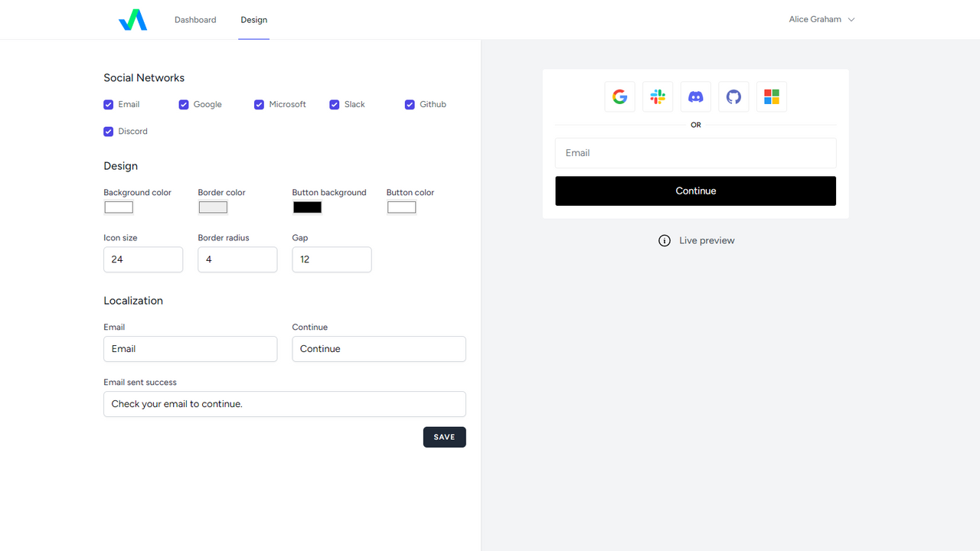Click the Google sign-in icon in preview
The width and height of the screenshot is (980, 551).
click(x=619, y=96)
